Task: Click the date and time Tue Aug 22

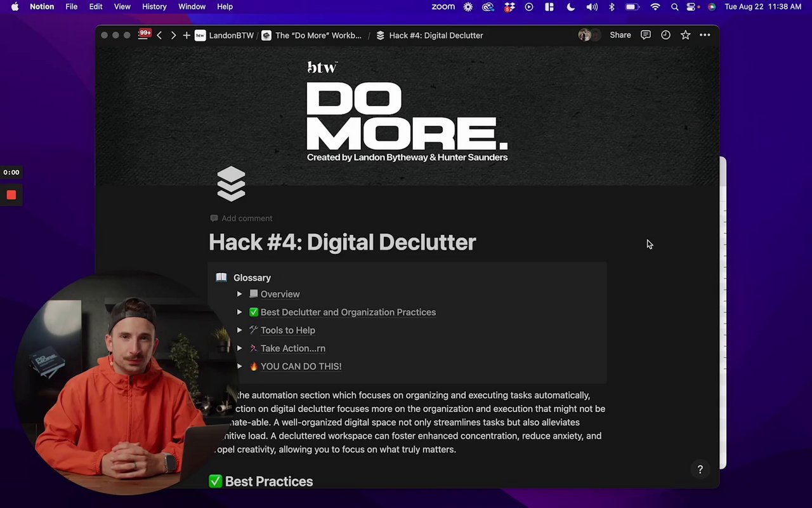Action: tap(763, 6)
